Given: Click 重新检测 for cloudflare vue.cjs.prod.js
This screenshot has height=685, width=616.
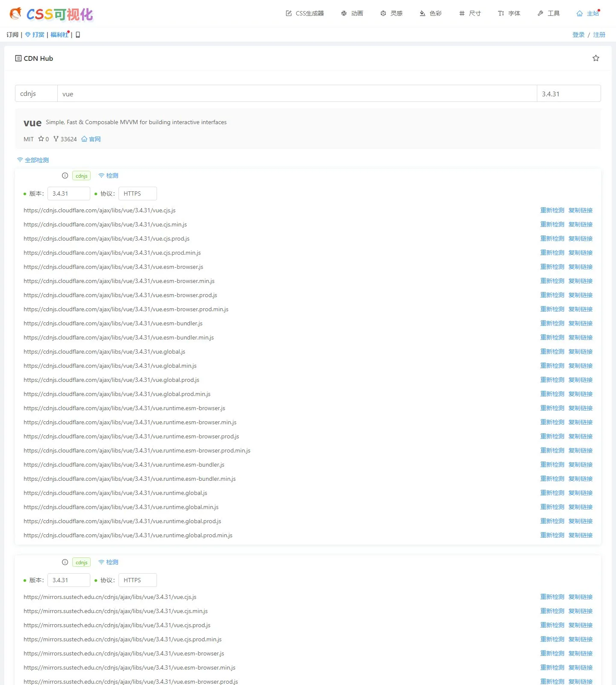Looking at the screenshot, I should [552, 238].
